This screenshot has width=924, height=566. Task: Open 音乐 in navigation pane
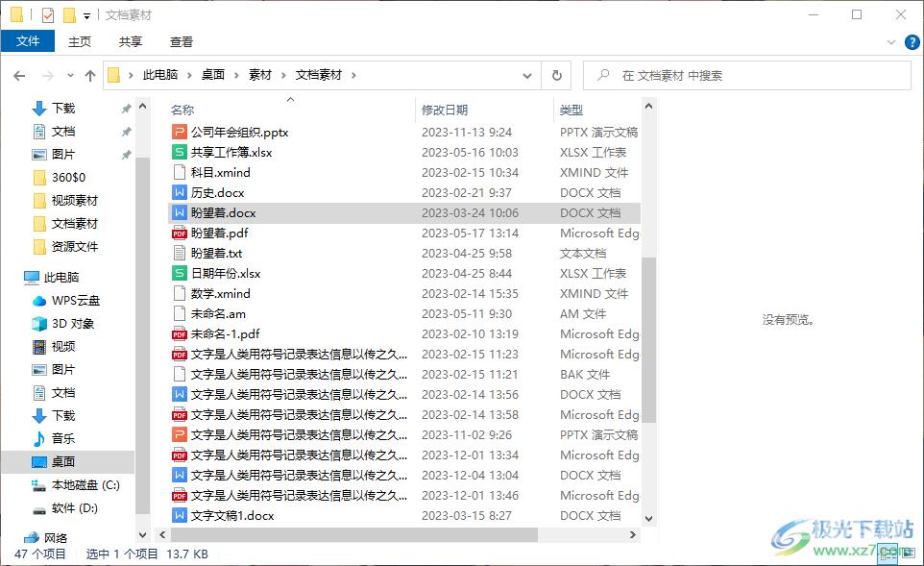63,438
